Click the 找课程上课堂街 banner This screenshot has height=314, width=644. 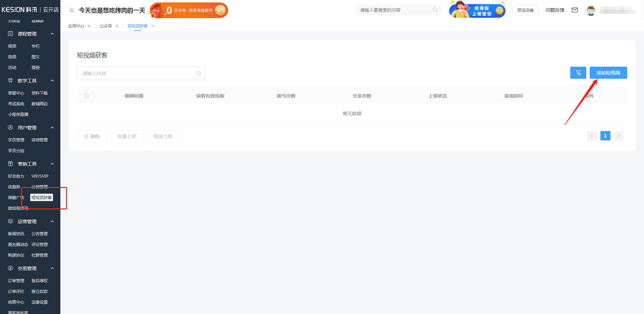(x=477, y=10)
